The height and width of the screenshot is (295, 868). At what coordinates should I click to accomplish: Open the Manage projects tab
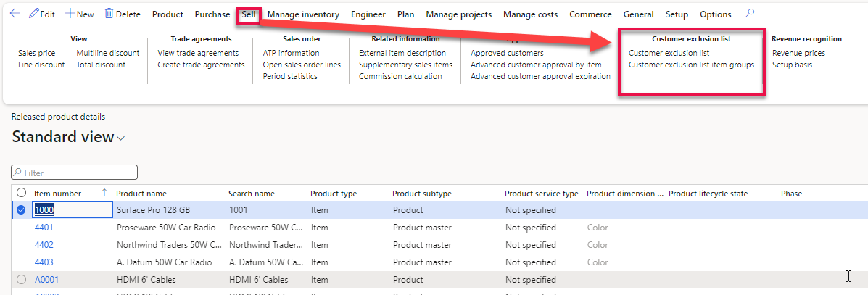click(459, 14)
